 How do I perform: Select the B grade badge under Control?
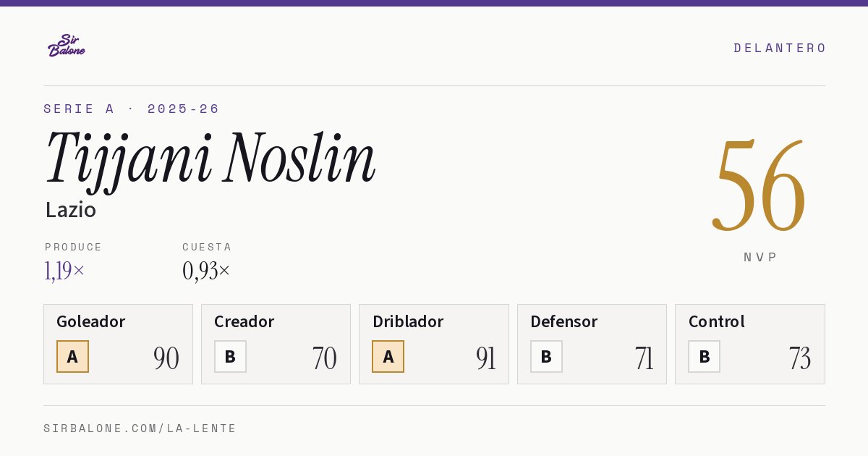coord(704,356)
